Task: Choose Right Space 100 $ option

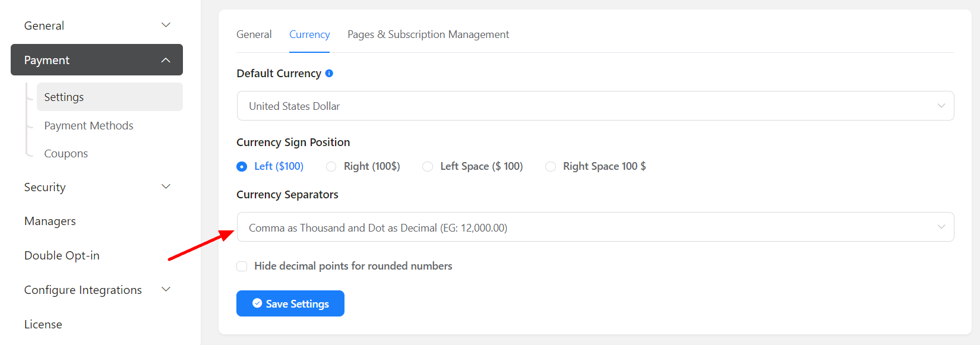Action: [x=551, y=167]
